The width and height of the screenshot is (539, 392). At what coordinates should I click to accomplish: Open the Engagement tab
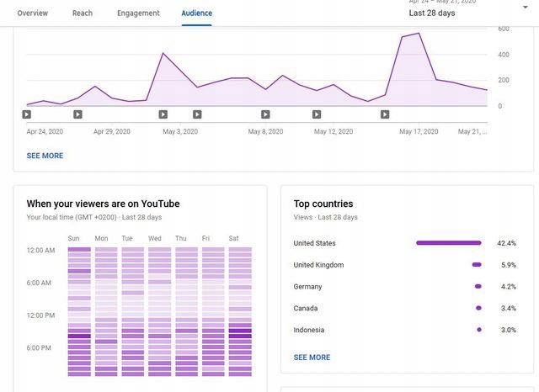138,13
